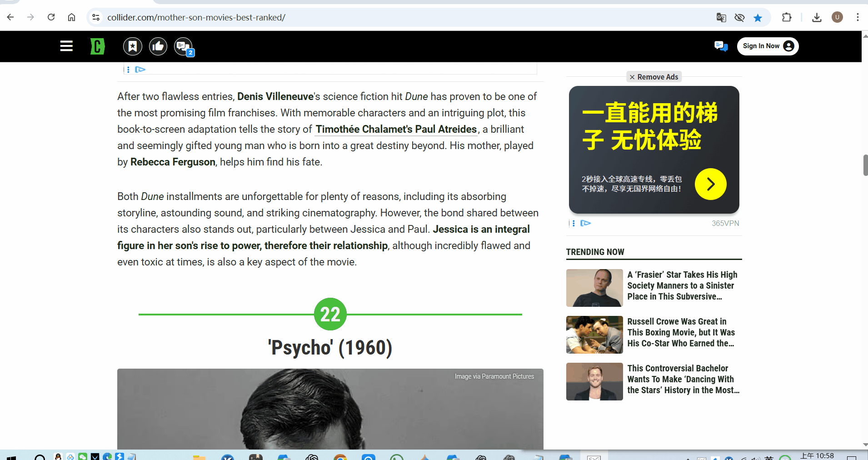Viewport: 868px width, 460px height.
Task: Open Timothée Chalamet's Paul Atreides link
Action: (396, 130)
